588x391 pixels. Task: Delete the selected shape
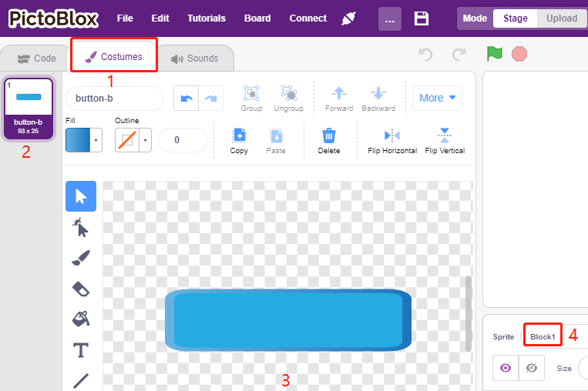click(329, 141)
